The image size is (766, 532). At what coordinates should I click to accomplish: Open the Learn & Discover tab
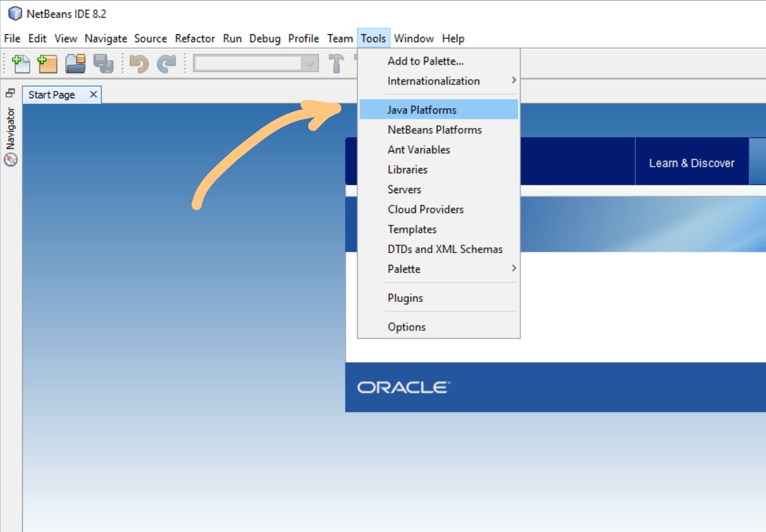tap(691, 163)
